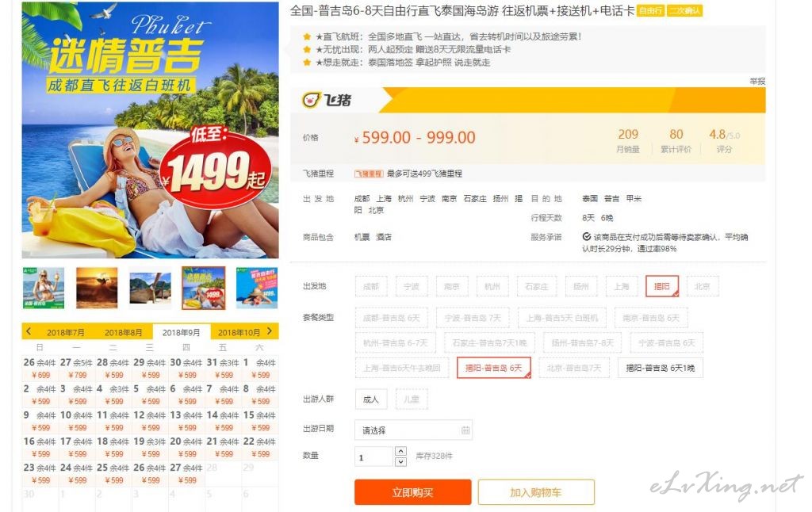Click the 举报 report link

tap(757, 82)
